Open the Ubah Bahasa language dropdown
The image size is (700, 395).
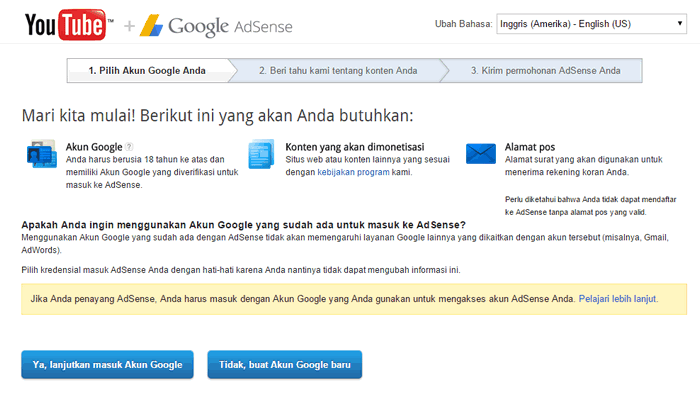[x=592, y=24]
